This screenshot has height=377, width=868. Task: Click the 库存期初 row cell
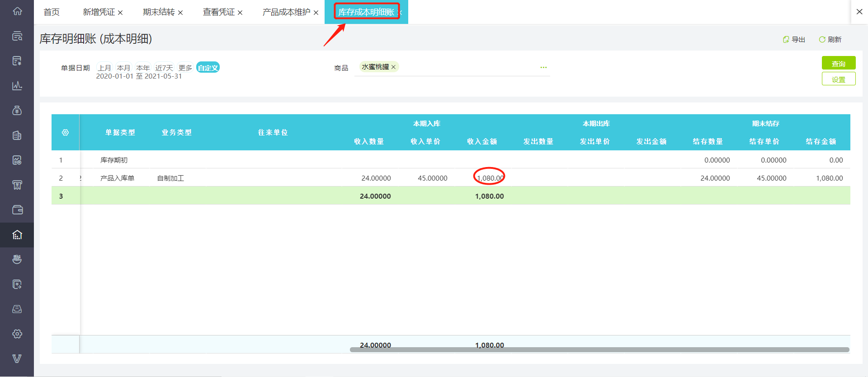(x=114, y=160)
